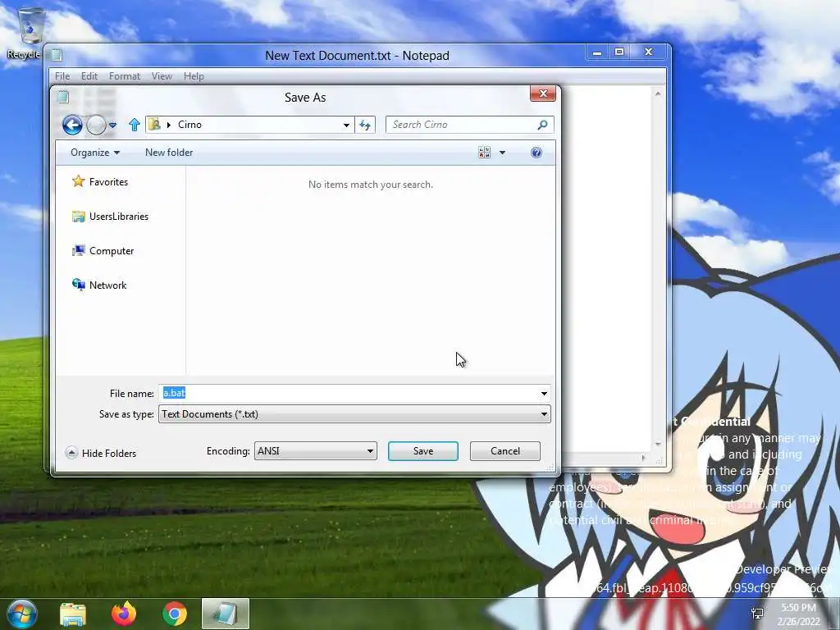Open the Start menu orb
840x630 pixels.
coord(22,614)
